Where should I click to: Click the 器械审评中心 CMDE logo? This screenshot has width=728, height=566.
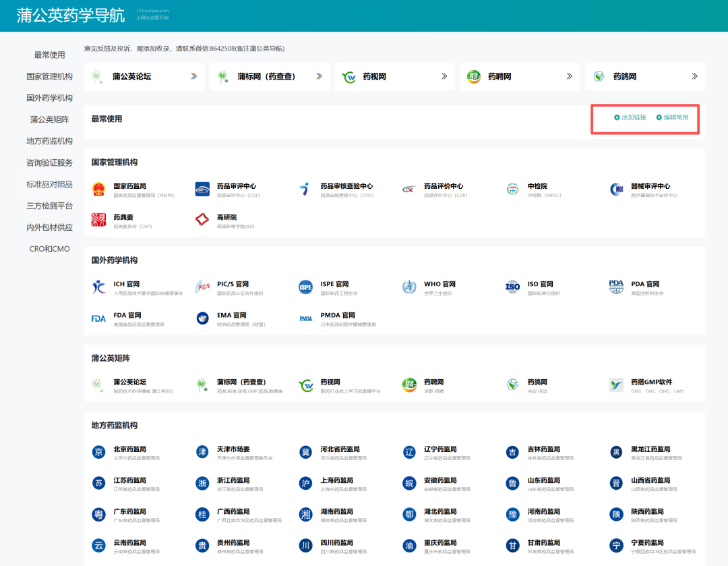616,189
